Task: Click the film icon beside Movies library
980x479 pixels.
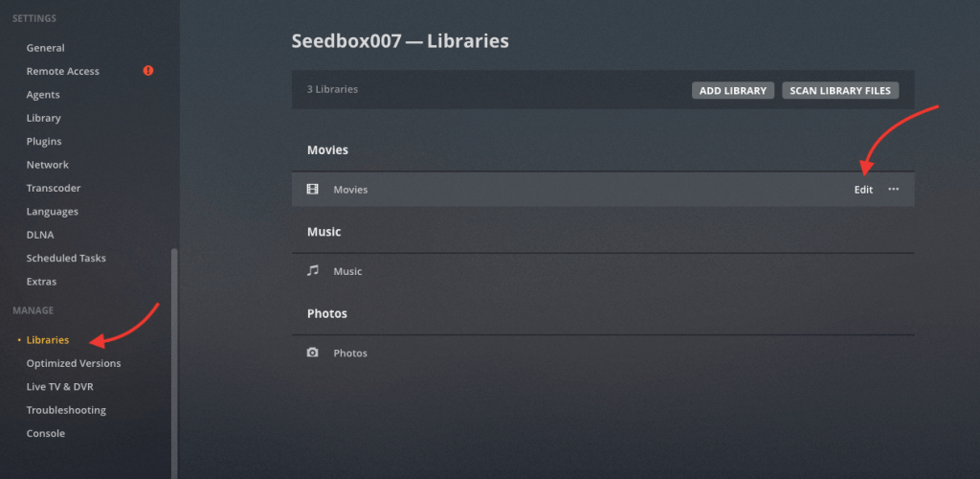Action: click(312, 190)
